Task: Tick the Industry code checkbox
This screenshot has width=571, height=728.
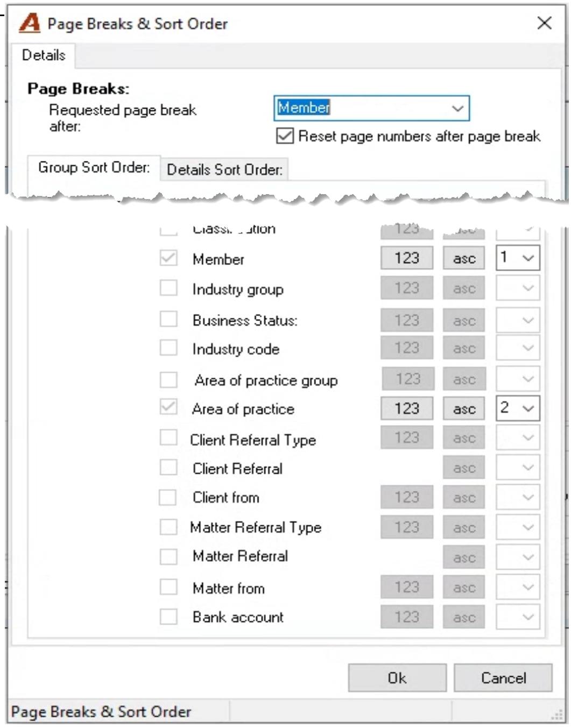Action: [x=168, y=348]
